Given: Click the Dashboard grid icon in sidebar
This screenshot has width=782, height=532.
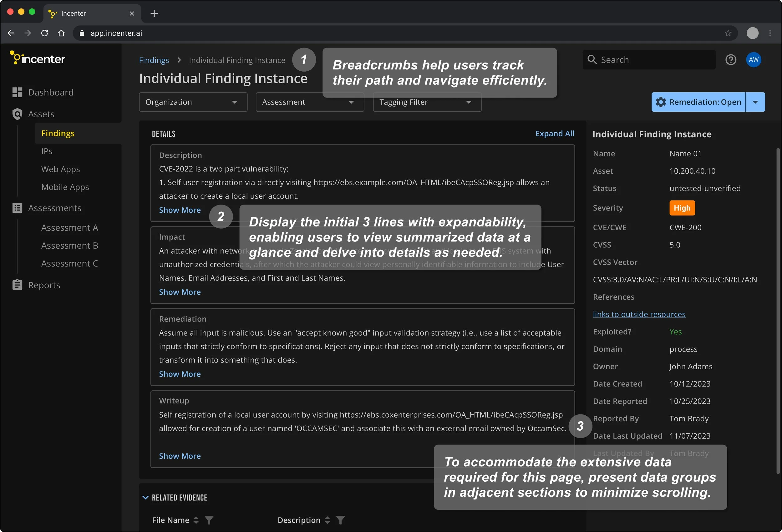Looking at the screenshot, I should 17,92.
